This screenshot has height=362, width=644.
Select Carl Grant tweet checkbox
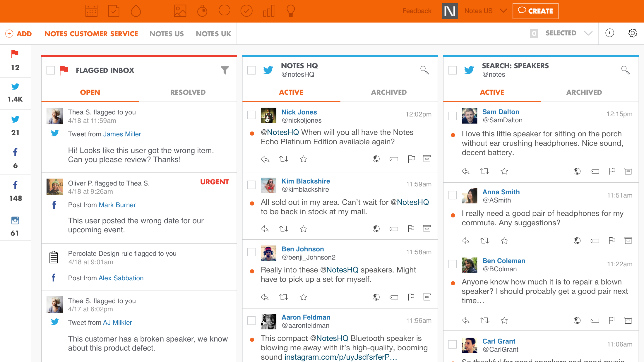click(x=452, y=344)
